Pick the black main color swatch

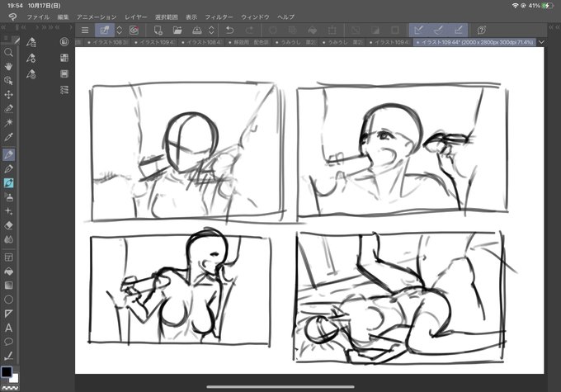tap(7, 372)
